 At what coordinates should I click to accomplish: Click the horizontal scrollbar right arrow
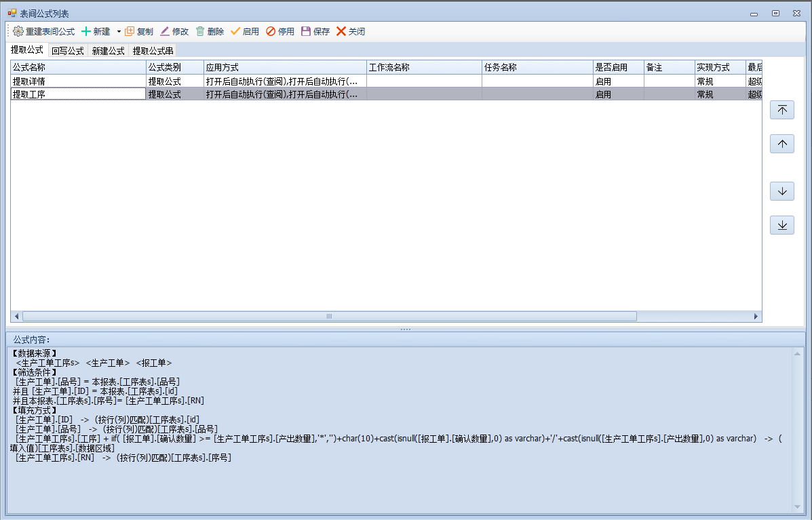756,317
